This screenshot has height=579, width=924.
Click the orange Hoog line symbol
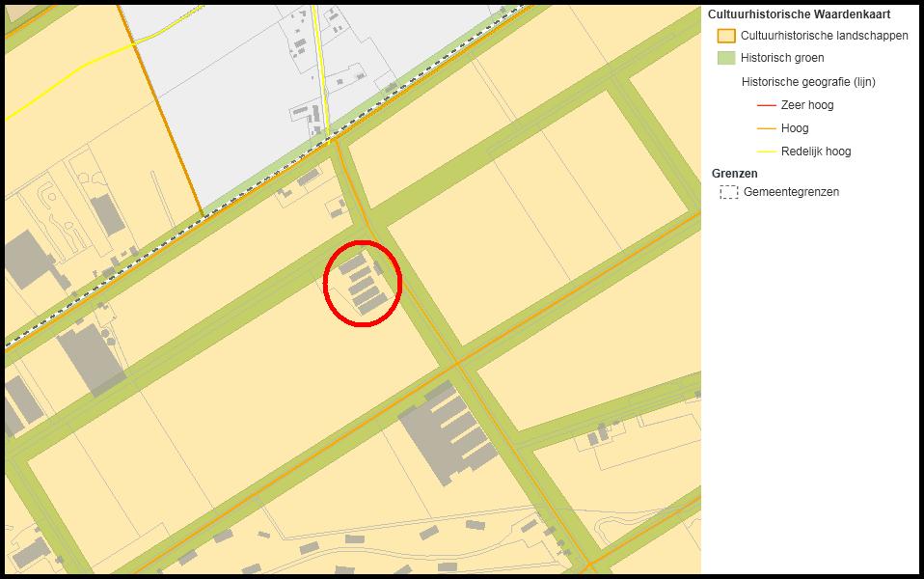[766, 128]
